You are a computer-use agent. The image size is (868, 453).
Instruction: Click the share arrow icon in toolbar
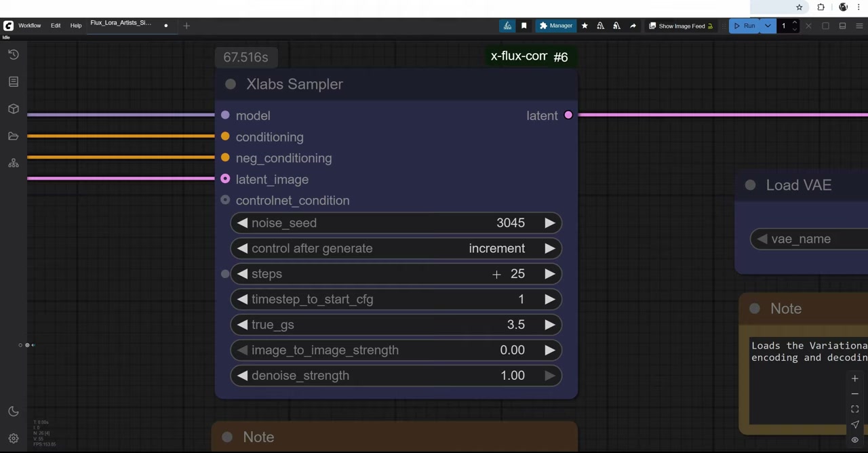click(633, 26)
